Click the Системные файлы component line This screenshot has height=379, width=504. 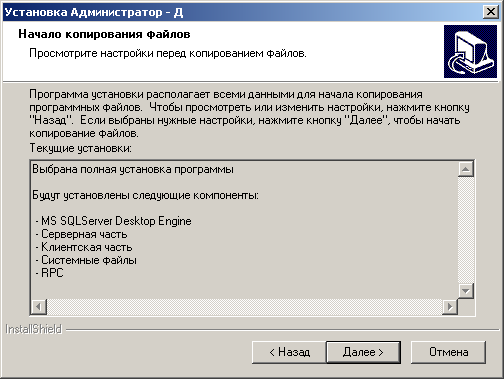86,260
